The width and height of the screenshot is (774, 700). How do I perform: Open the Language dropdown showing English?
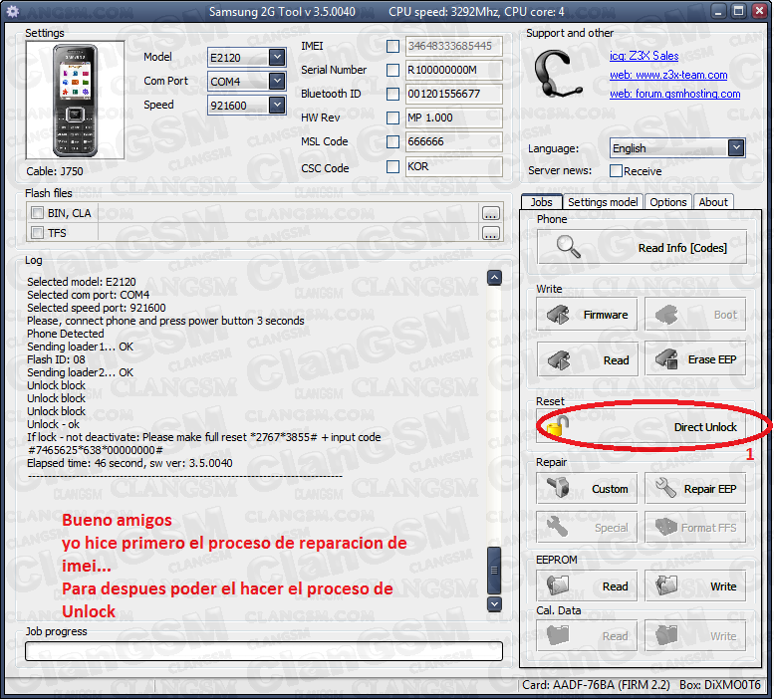click(736, 148)
